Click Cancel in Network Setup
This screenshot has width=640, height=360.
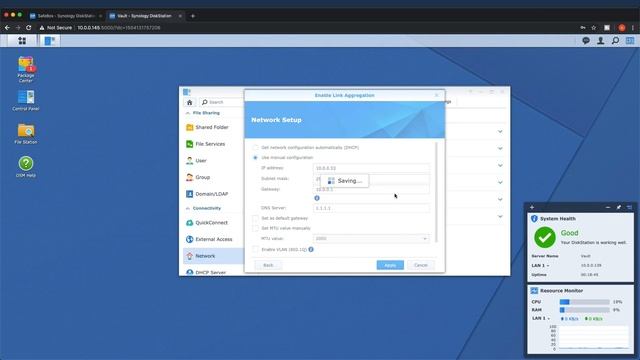pyautogui.click(x=421, y=265)
